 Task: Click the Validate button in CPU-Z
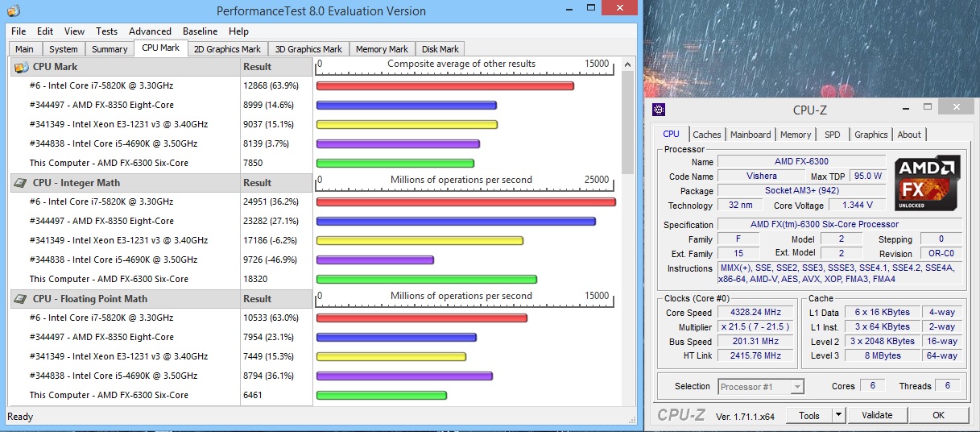click(x=877, y=415)
